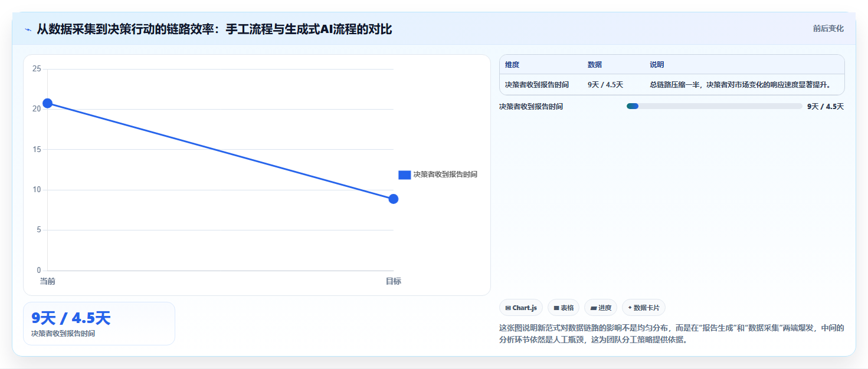This screenshot has width=868, height=369.
Task: Click the lightning icon beside the title
Action: point(28,29)
